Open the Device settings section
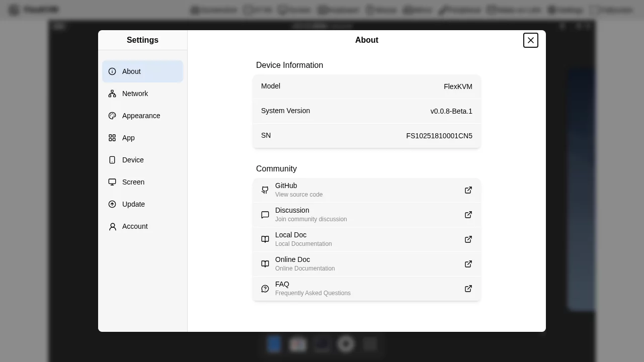 pyautogui.click(x=142, y=160)
